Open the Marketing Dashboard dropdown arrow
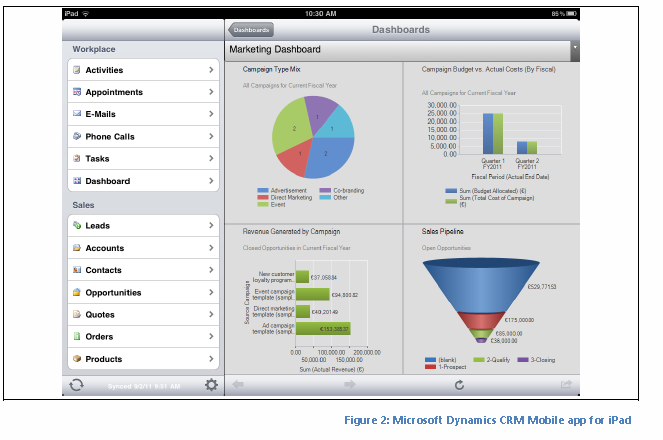 pos(575,51)
